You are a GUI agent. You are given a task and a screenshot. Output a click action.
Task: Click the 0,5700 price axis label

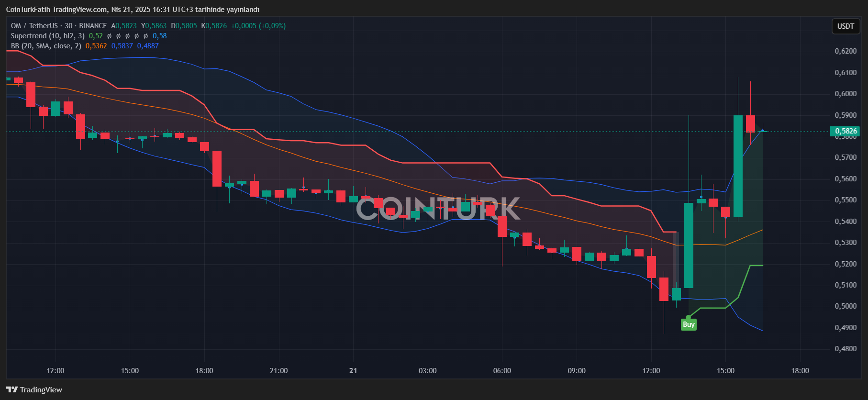click(846, 157)
